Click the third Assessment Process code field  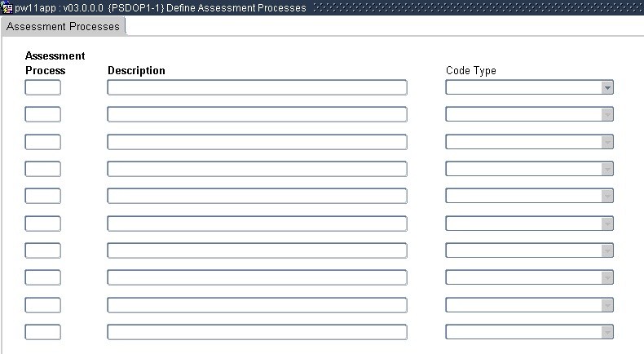pyautogui.click(x=42, y=142)
